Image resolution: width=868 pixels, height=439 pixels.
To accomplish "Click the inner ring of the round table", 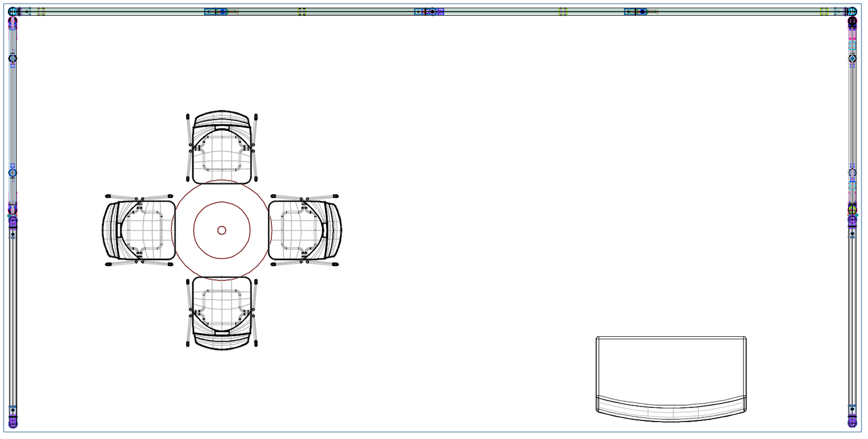I will pos(222,202).
